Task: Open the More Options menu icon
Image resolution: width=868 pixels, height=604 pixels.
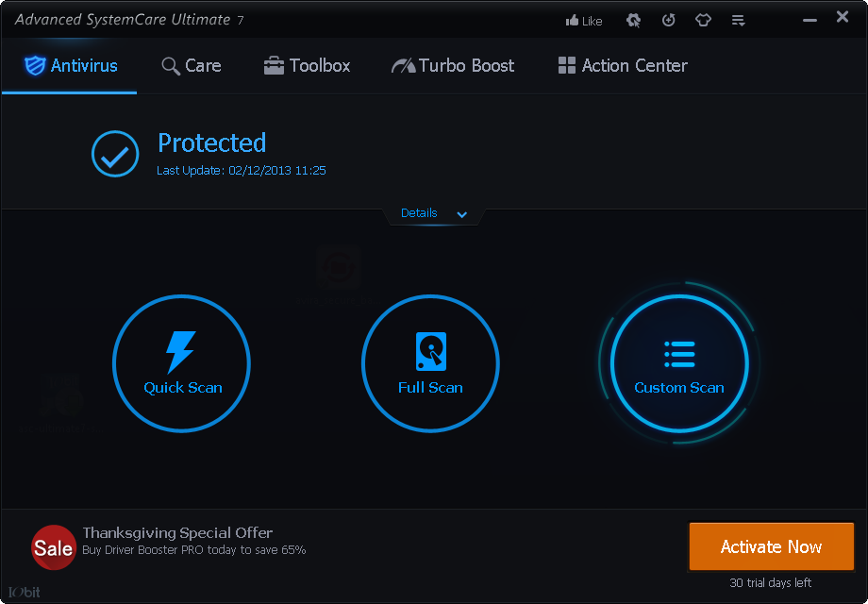Action: [x=739, y=20]
